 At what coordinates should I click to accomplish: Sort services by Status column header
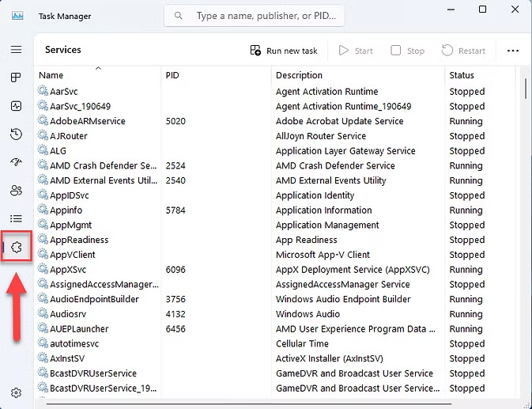[x=462, y=75]
